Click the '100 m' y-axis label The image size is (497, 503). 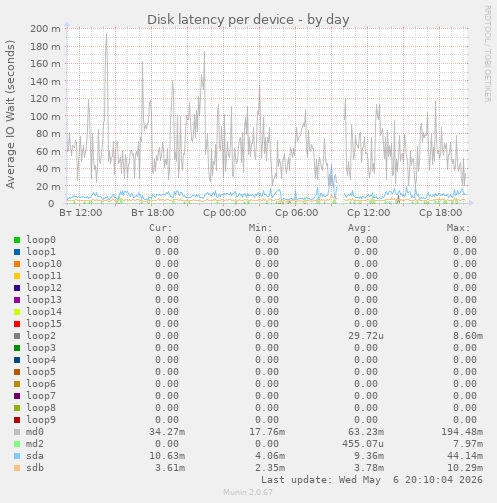point(45,116)
